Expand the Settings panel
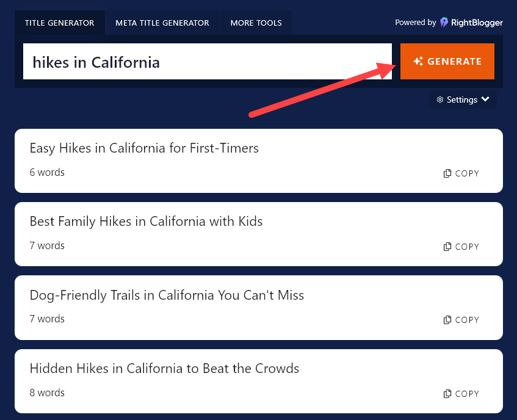 (x=463, y=100)
